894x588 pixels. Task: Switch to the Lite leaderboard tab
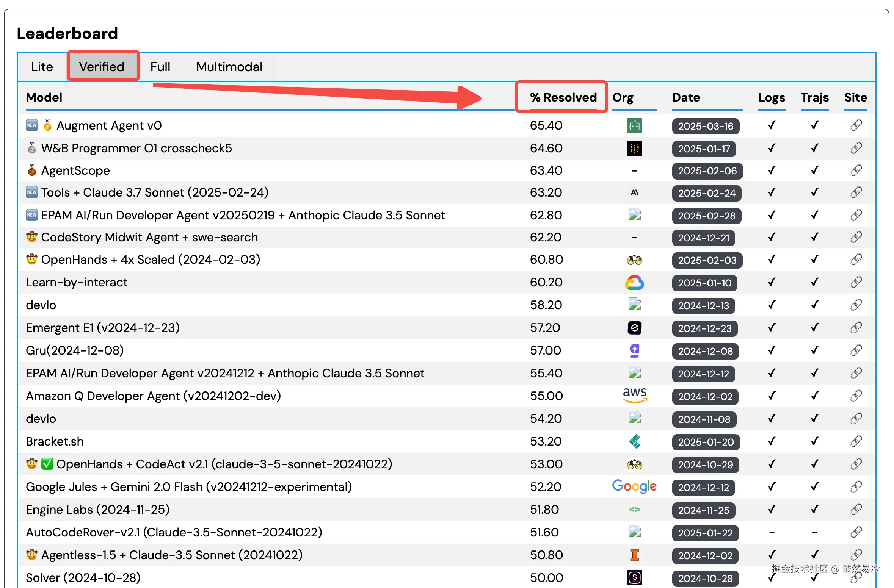42,67
